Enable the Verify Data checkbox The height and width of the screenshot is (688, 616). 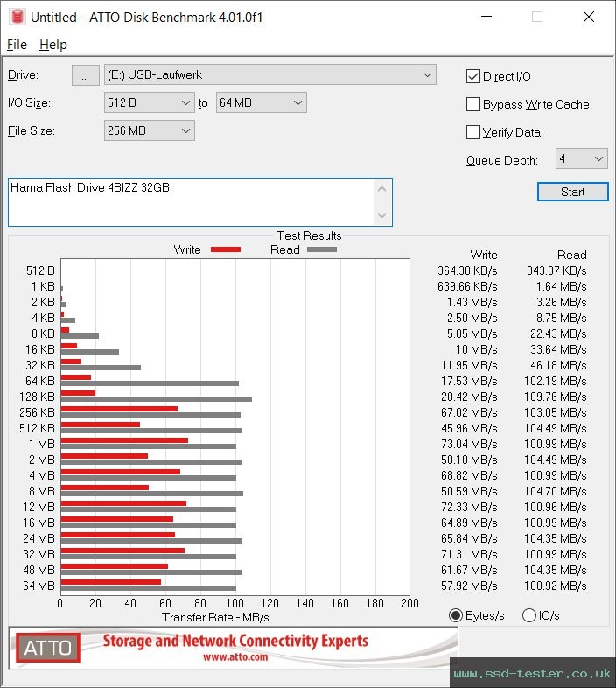click(473, 132)
